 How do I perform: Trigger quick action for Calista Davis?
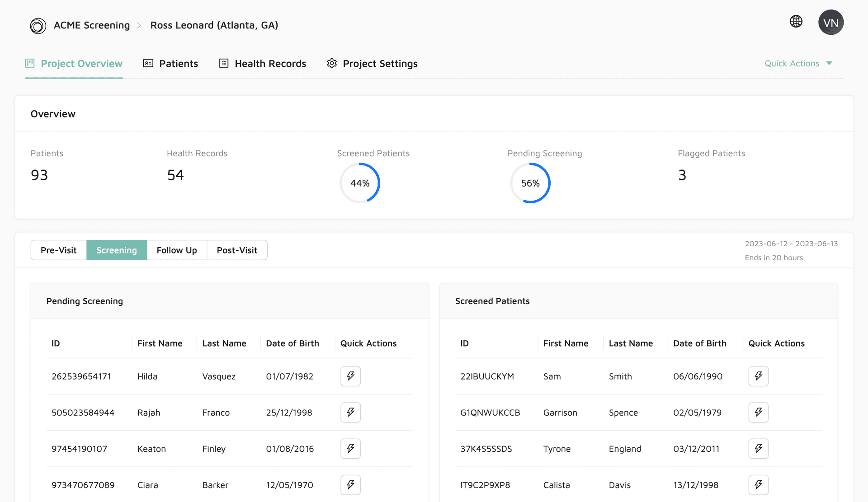759,485
